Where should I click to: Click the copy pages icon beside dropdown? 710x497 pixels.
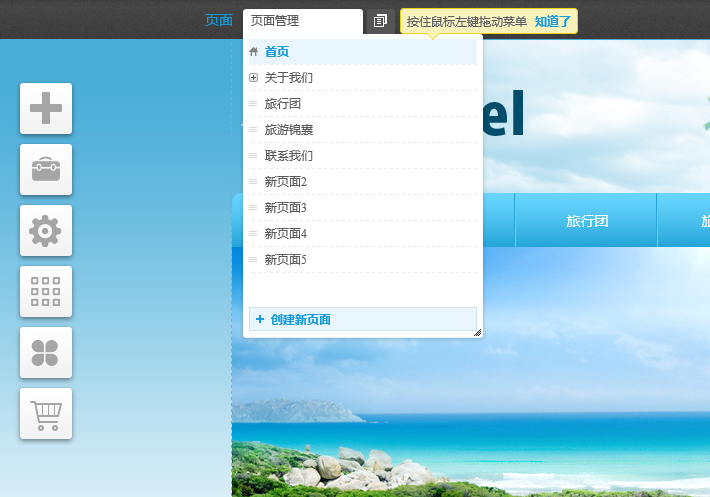[380, 21]
